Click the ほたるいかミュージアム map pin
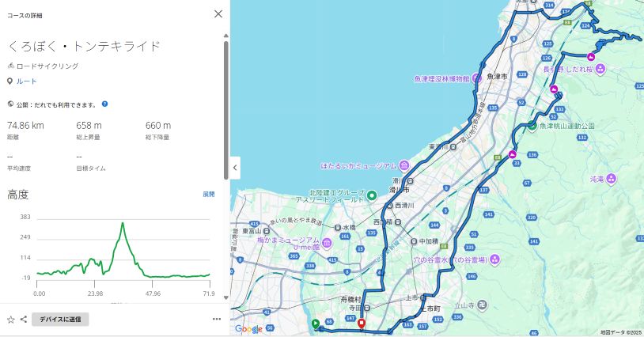 click(403, 166)
